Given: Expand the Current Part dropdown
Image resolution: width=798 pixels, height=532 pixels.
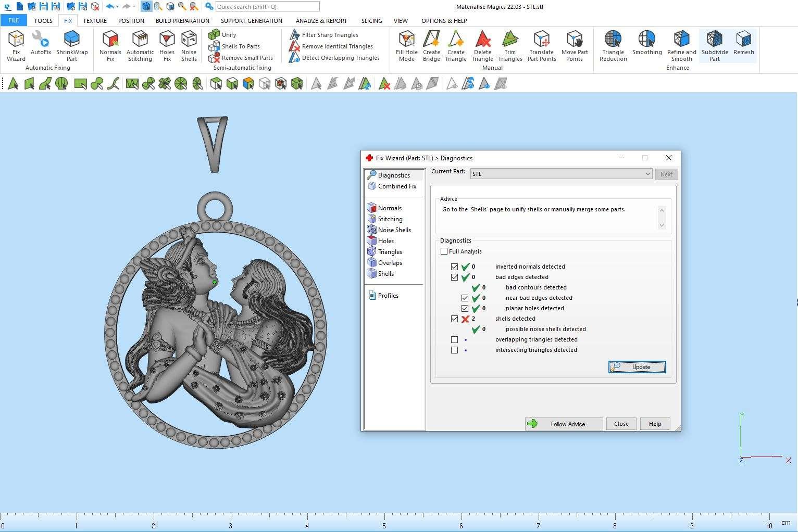Looking at the screenshot, I should pos(647,174).
